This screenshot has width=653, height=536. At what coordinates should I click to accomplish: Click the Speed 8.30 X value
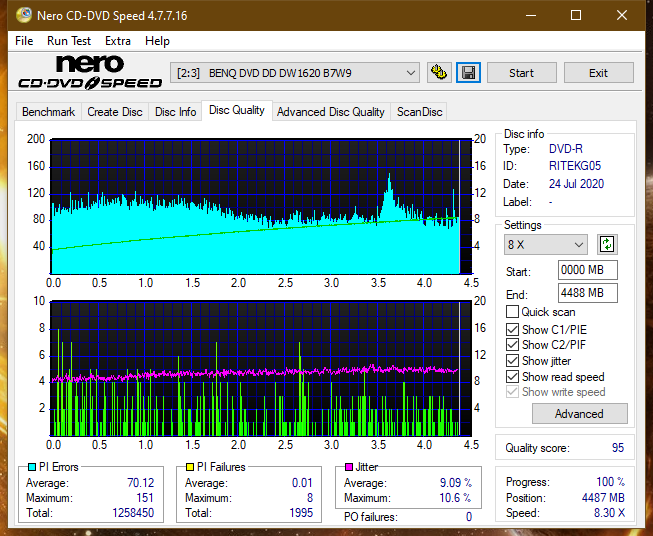[609, 513]
